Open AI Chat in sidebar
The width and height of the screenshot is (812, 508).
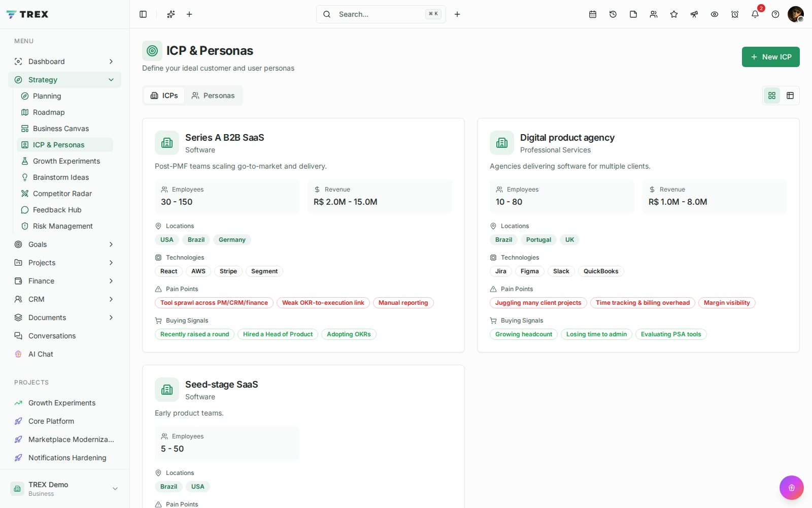pos(64,354)
